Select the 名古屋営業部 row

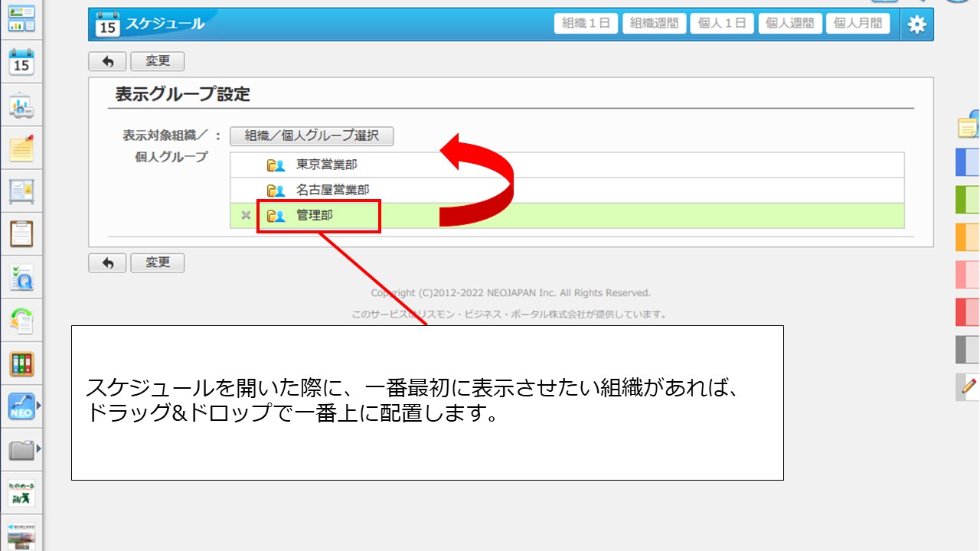click(567, 191)
